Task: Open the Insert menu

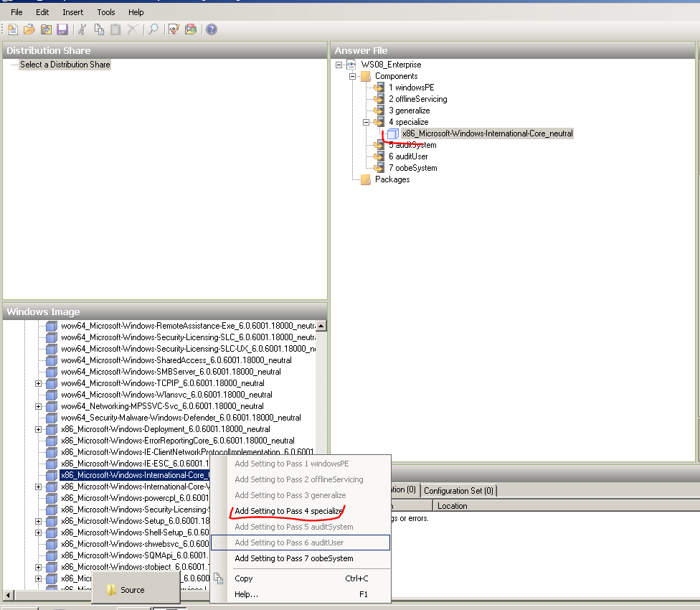Action: coord(72,12)
